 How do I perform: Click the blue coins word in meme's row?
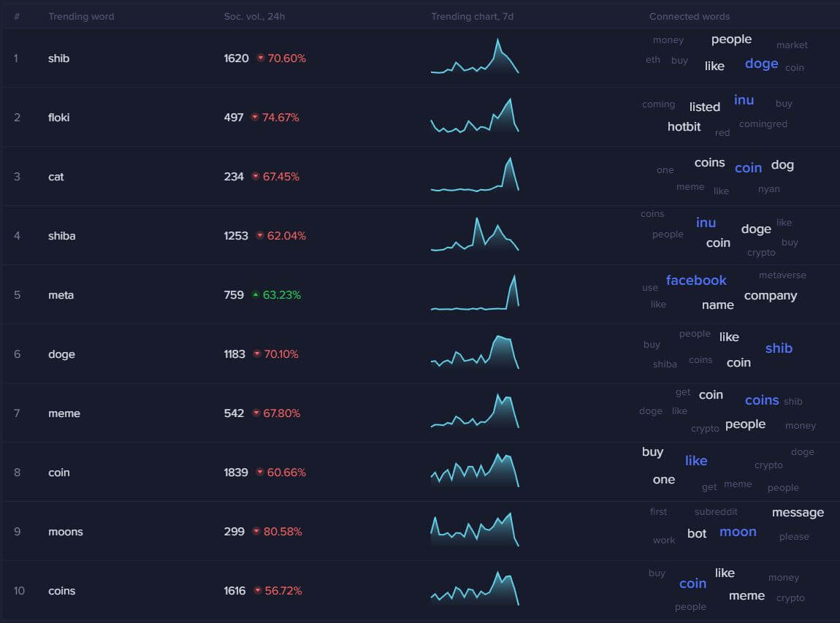coord(762,400)
